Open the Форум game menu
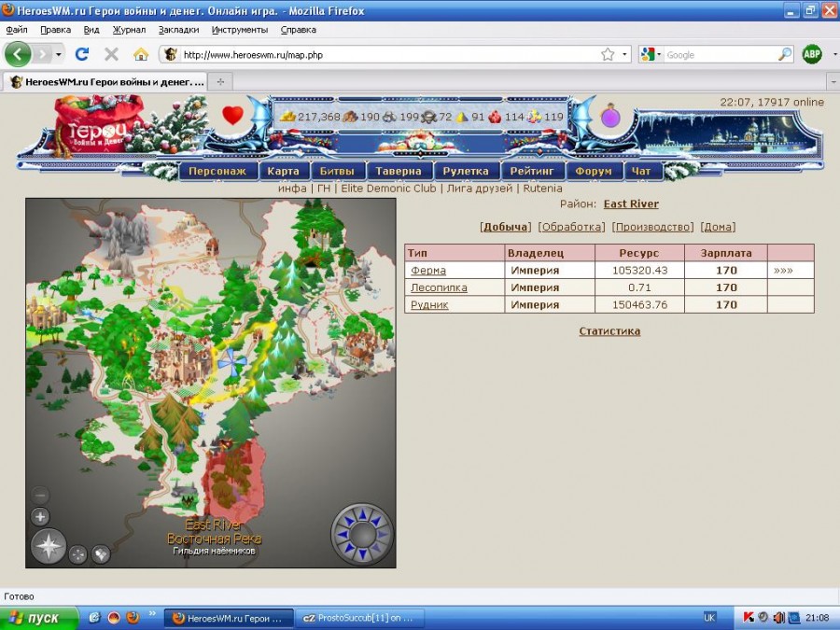This screenshot has width=840, height=630. click(x=594, y=172)
